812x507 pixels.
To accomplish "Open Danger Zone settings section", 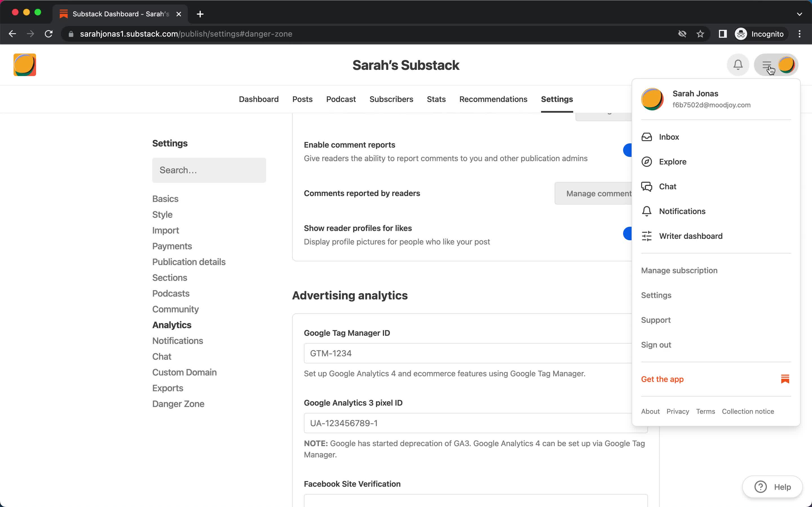I will (x=178, y=404).
